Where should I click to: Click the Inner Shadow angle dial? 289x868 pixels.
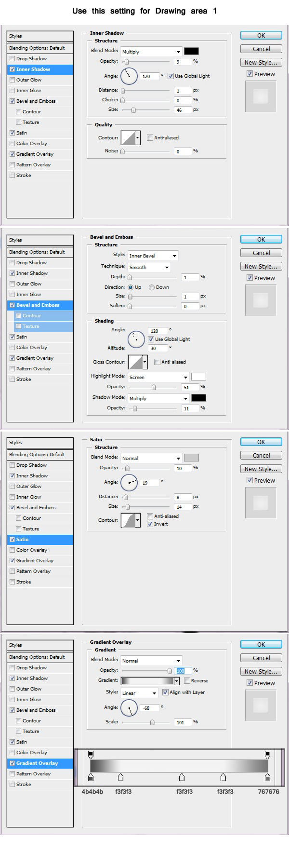(x=129, y=76)
